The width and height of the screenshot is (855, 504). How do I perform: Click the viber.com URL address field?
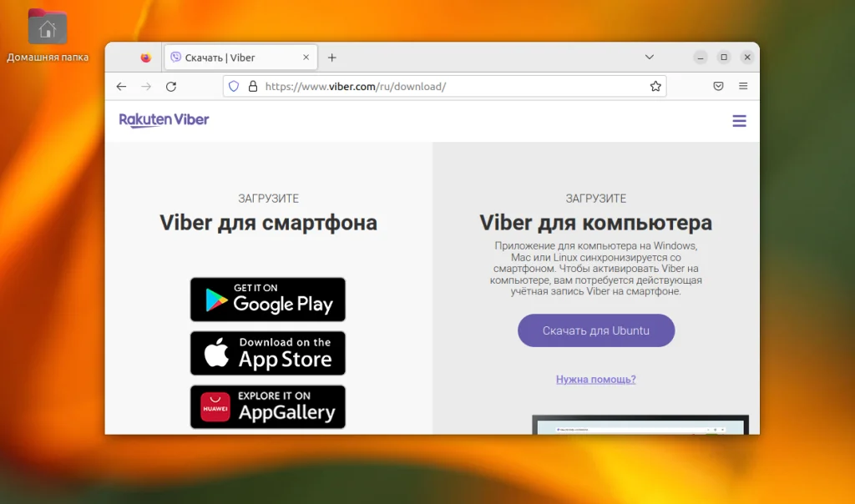(444, 86)
